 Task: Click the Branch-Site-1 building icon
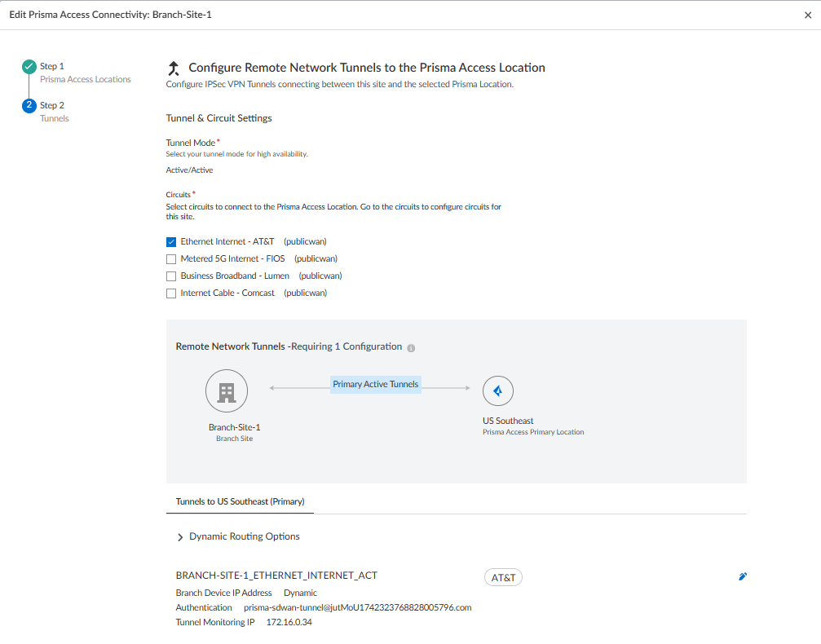tap(227, 392)
